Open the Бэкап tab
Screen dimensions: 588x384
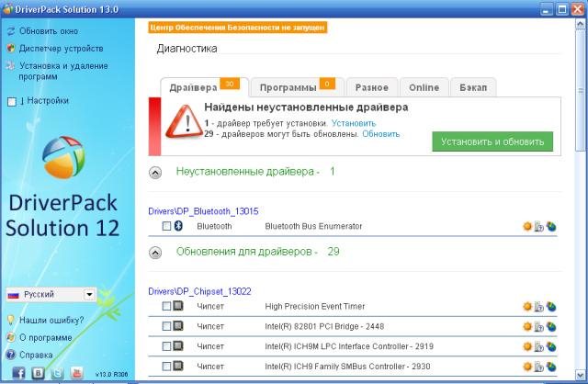[x=473, y=87]
